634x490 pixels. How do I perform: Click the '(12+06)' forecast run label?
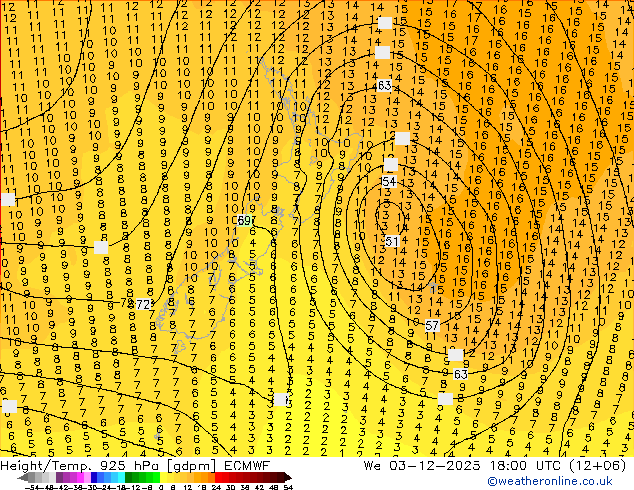(x=598, y=465)
